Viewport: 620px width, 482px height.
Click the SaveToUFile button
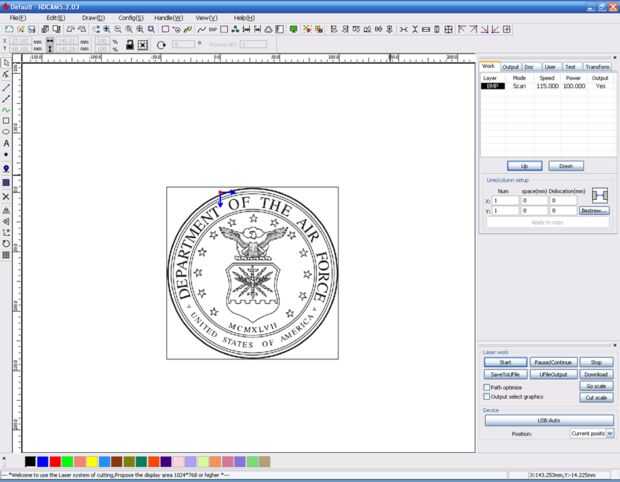(505, 374)
